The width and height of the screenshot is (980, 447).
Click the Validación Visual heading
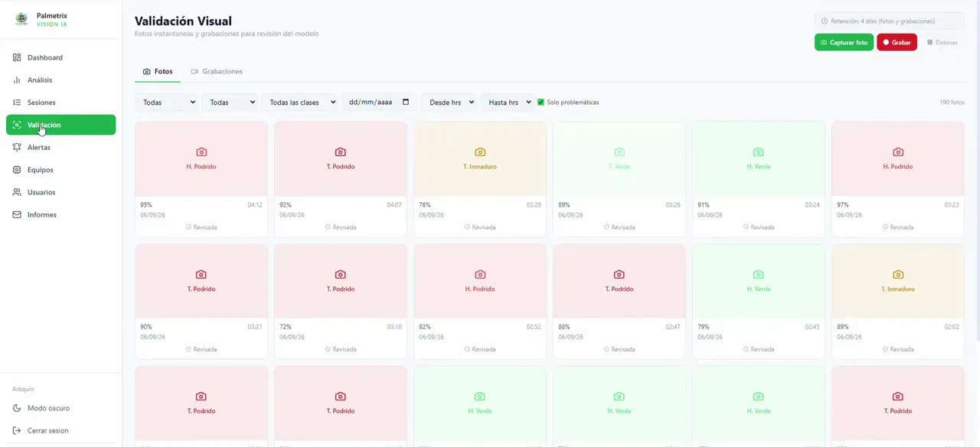tap(183, 21)
